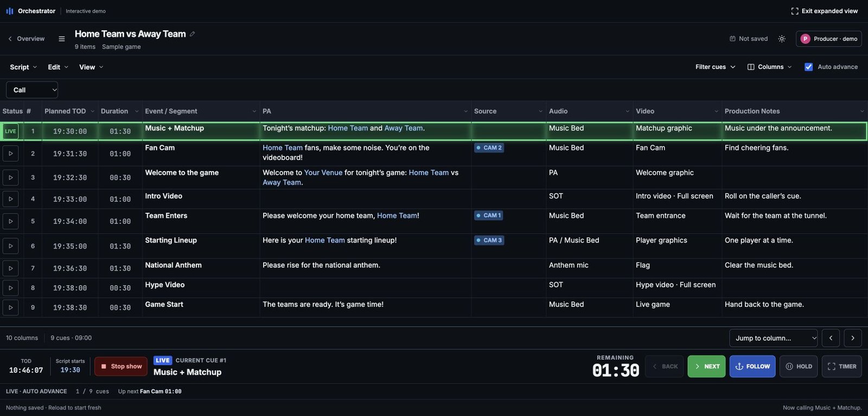Expand Video column header menu

716,111
